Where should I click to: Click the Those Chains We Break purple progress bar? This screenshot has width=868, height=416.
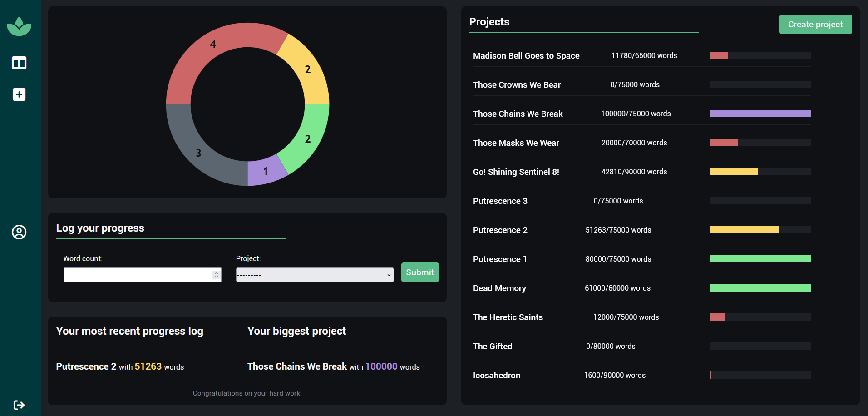point(759,114)
